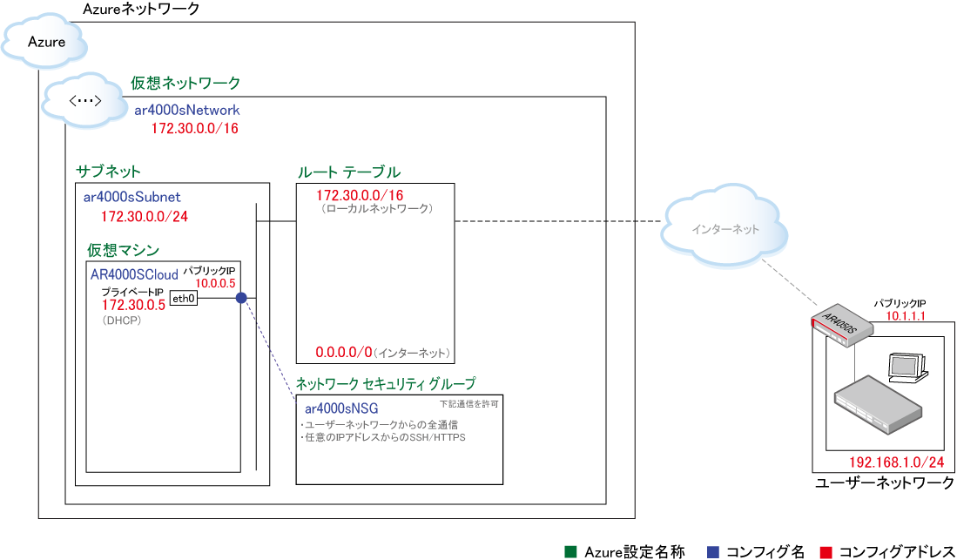
Task: Click the ルート テーブル heading
Action: [348, 172]
